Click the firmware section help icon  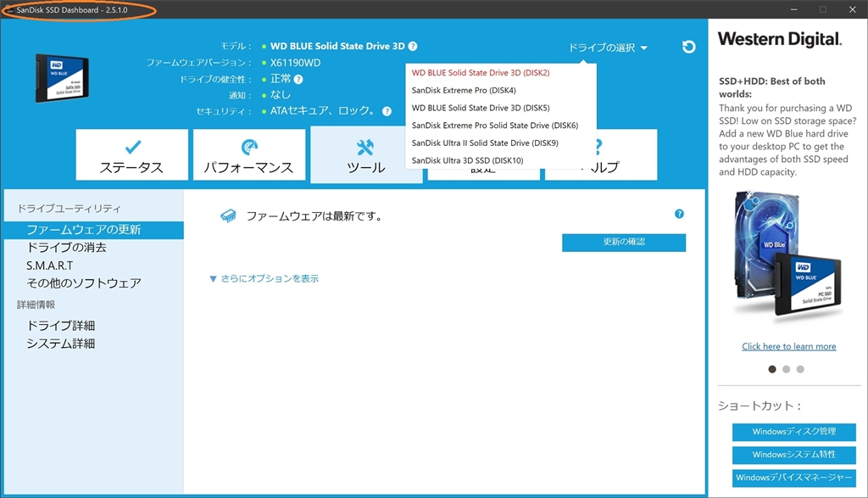point(679,214)
